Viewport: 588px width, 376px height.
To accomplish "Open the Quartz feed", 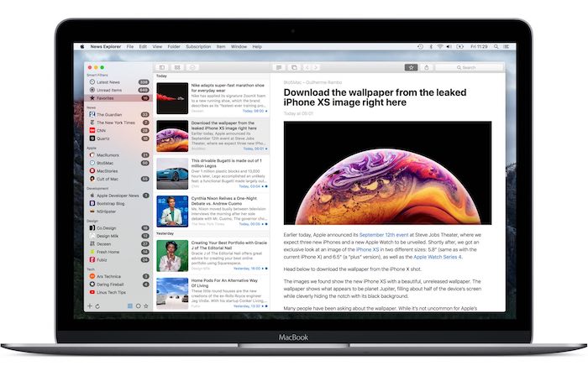I will pyautogui.click(x=118, y=138).
